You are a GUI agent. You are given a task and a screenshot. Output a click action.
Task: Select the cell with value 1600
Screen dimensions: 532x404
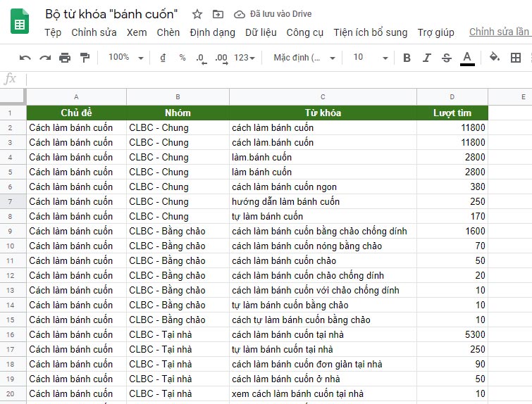[452, 231]
